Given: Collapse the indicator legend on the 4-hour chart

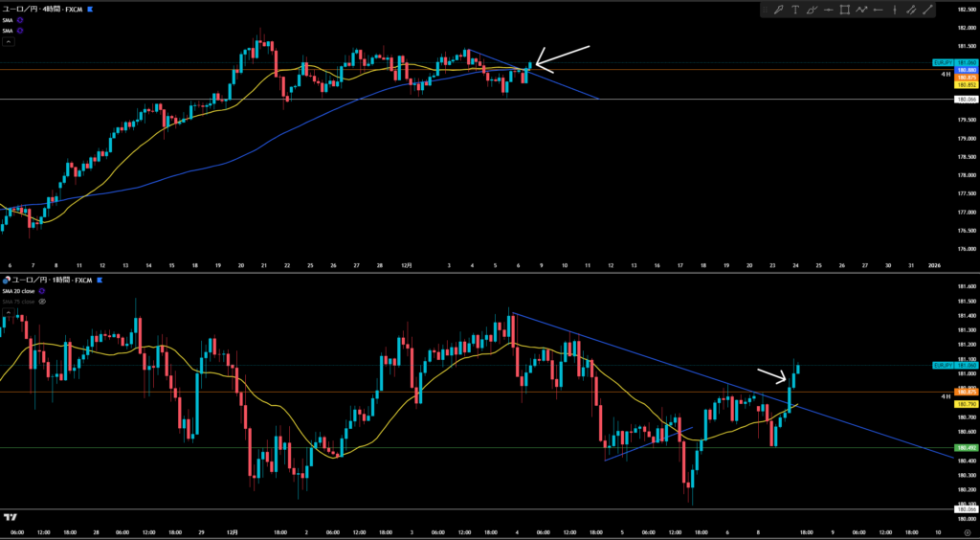Looking at the screenshot, I should (x=9, y=42).
